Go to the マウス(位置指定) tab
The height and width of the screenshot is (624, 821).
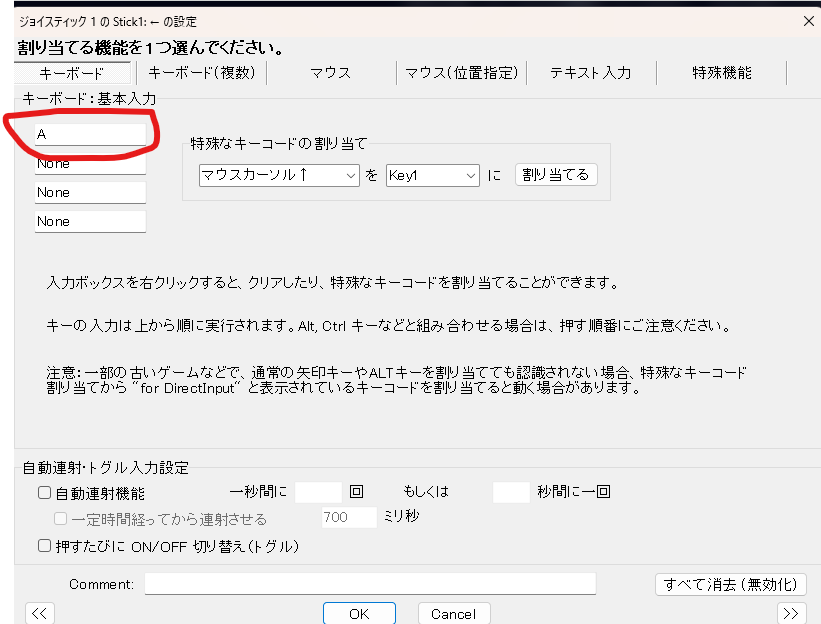(461, 73)
